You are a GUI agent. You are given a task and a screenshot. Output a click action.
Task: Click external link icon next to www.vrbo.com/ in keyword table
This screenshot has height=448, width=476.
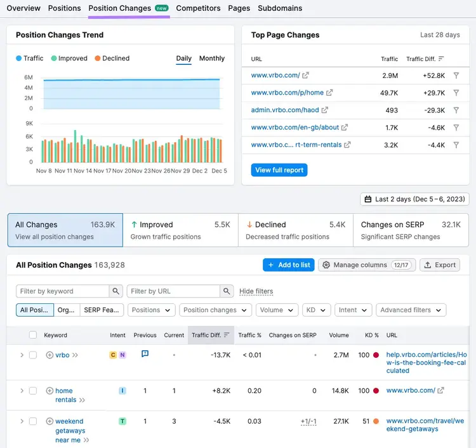coord(440,390)
